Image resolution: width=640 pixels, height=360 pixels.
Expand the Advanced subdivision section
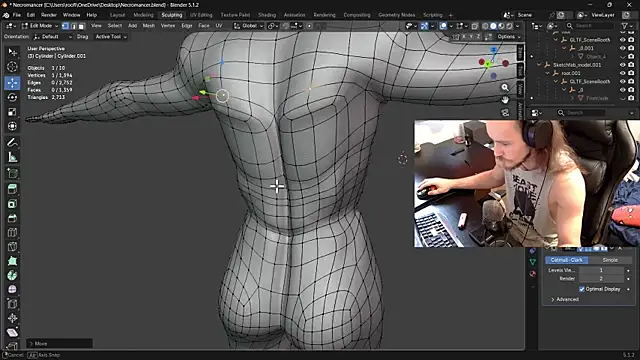[x=565, y=299]
